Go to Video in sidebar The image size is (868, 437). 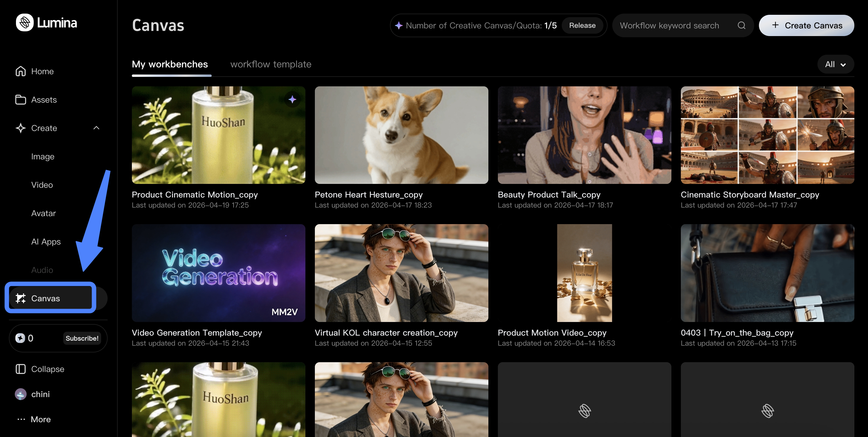tap(42, 184)
